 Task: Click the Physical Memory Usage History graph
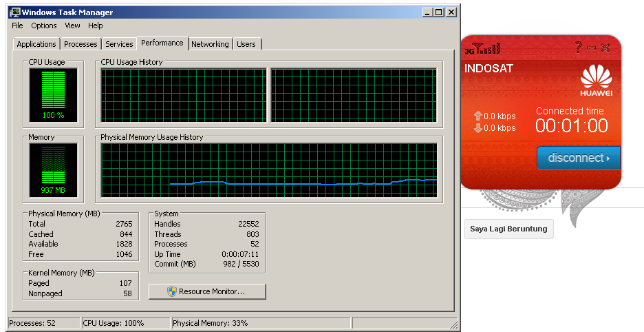click(x=269, y=170)
